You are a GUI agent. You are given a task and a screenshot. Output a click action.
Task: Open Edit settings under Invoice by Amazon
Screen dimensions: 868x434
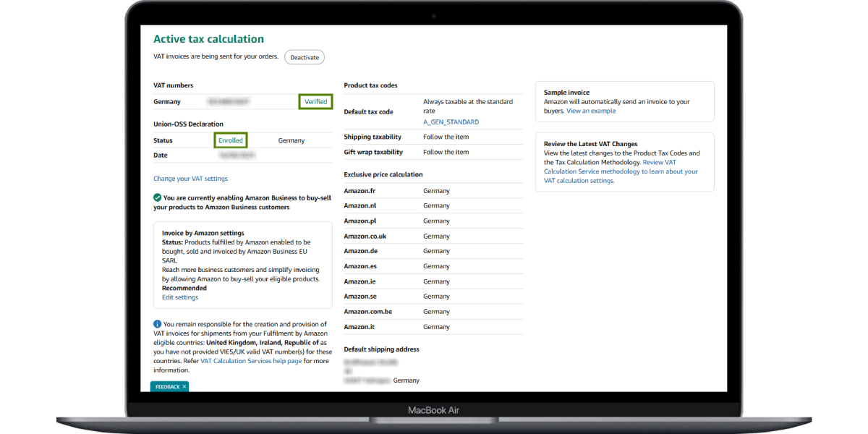(x=180, y=297)
